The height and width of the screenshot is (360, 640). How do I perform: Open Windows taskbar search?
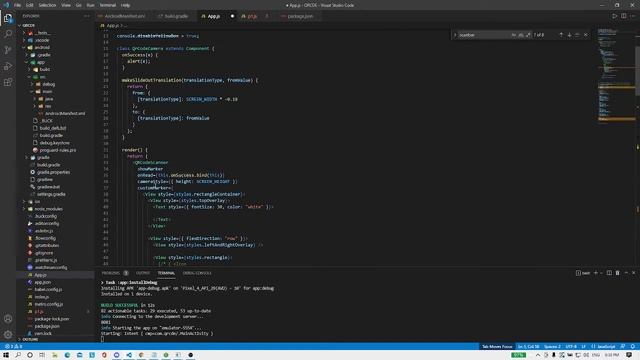pyautogui.click(x=18, y=355)
